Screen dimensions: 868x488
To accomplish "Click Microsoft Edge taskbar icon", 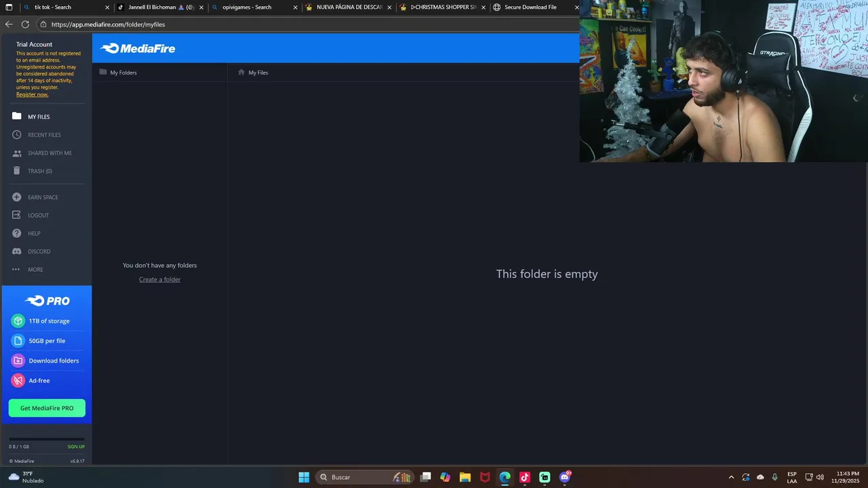I will click(x=505, y=477).
